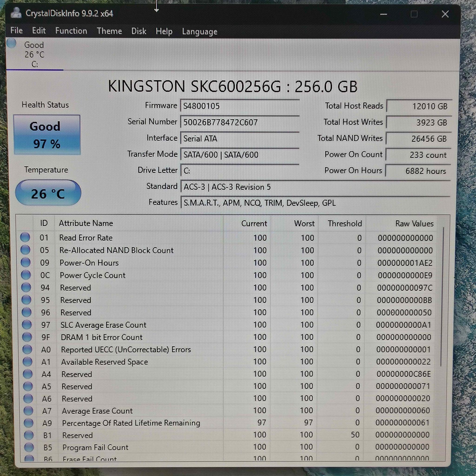The image size is (476, 476).
Task: Click status circle for Program Fail Count
Action: point(29,447)
